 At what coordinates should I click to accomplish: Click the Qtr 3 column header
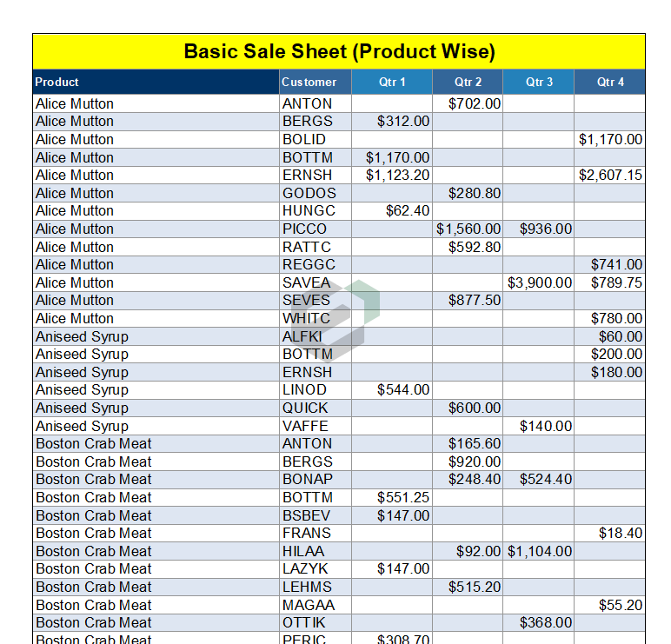pos(539,82)
